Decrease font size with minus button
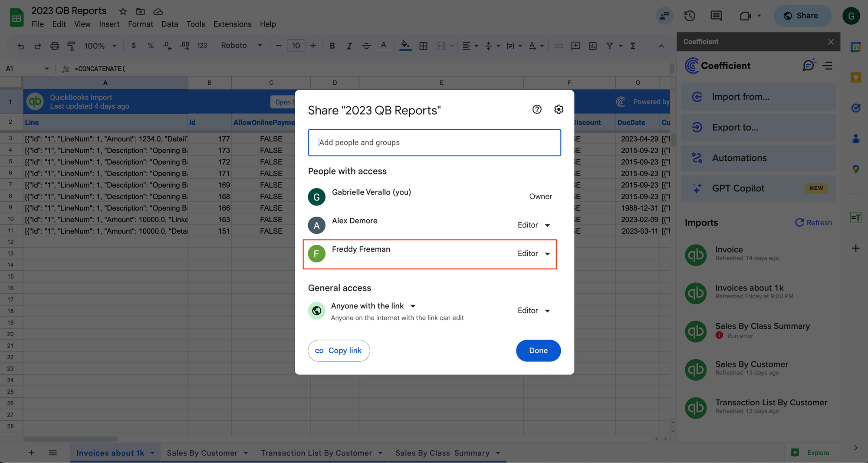This screenshot has height=463, width=868. [x=279, y=46]
